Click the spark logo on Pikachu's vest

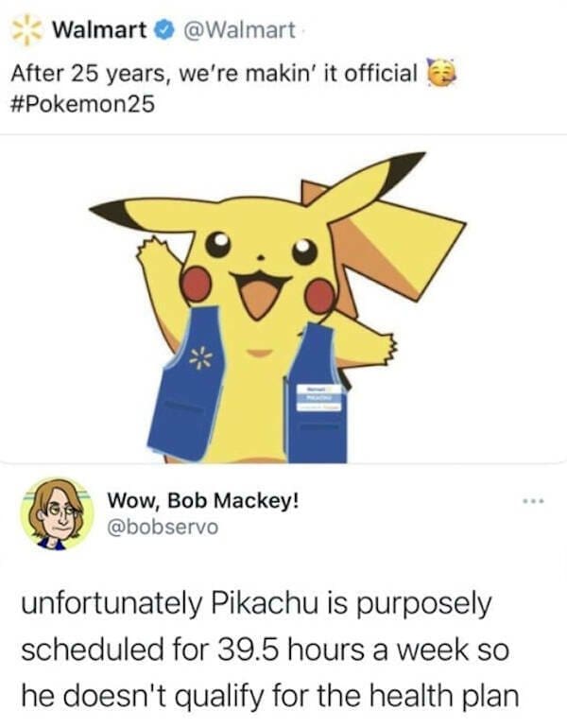pos(199,357)
